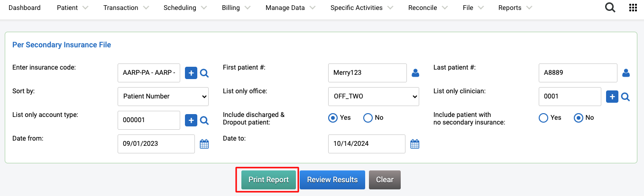Focus the Date to field
Image resolution: width=644 pixels, height=196 pixels.
(x=367, y=144)
